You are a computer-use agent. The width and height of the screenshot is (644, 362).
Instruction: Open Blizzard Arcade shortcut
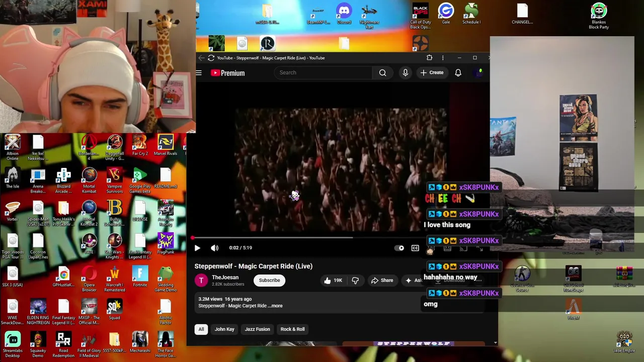(x=63, y=181)
